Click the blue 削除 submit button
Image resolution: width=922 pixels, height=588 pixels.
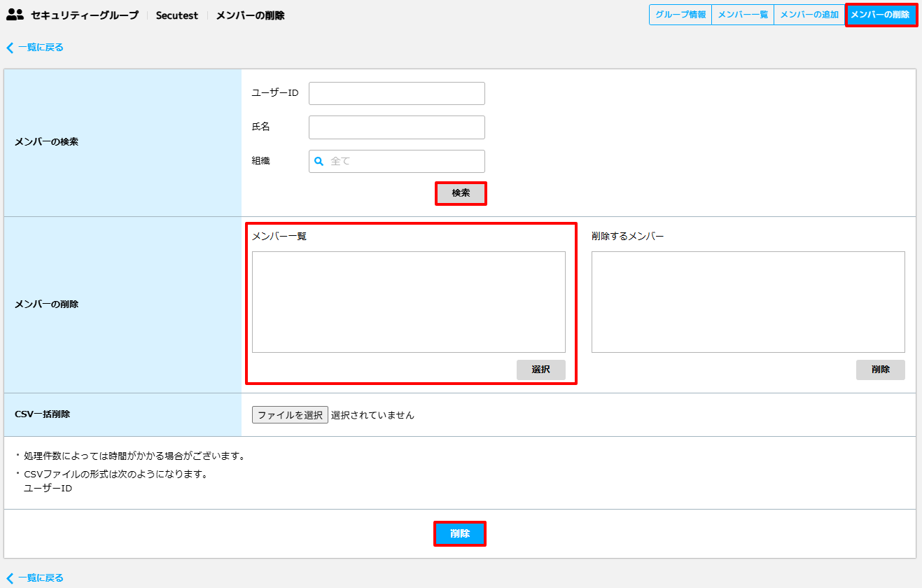coord(460,533)
